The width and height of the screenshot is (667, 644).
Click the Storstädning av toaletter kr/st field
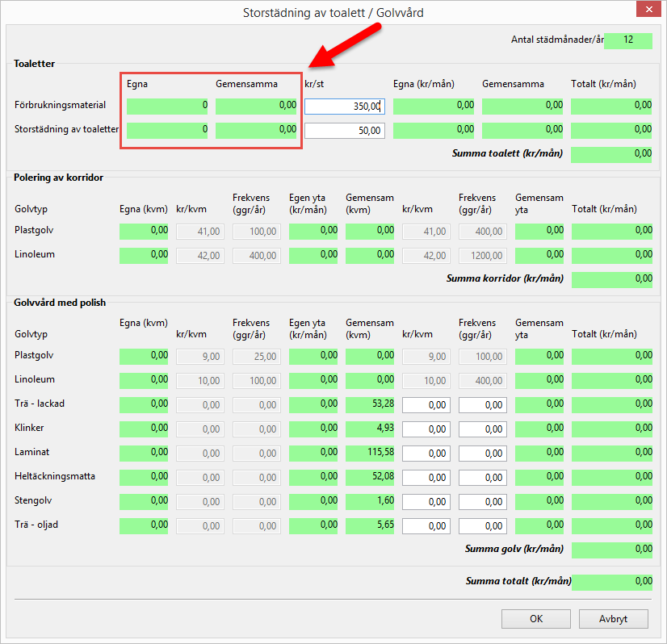tap(344, 131)
